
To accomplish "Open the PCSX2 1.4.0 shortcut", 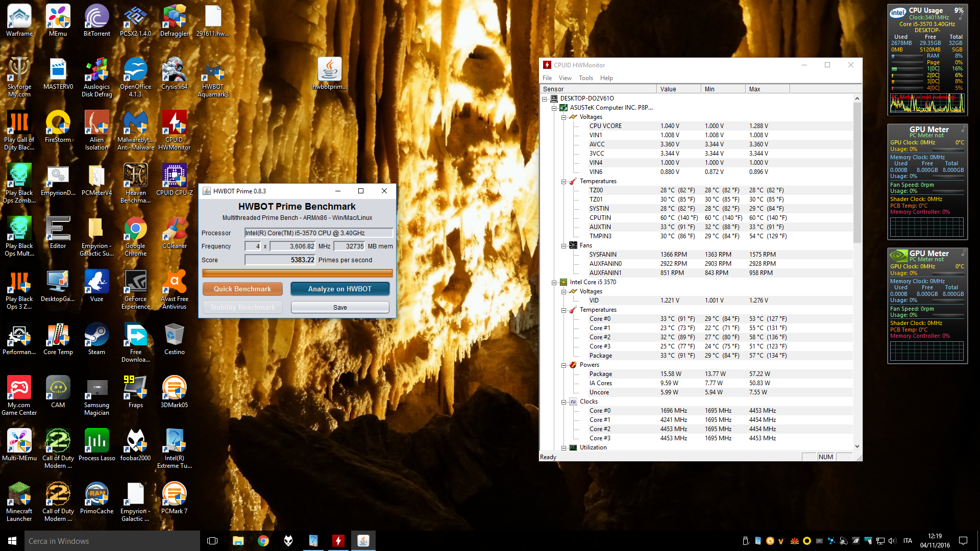I will pyautogui.click(x=136, y=21).
